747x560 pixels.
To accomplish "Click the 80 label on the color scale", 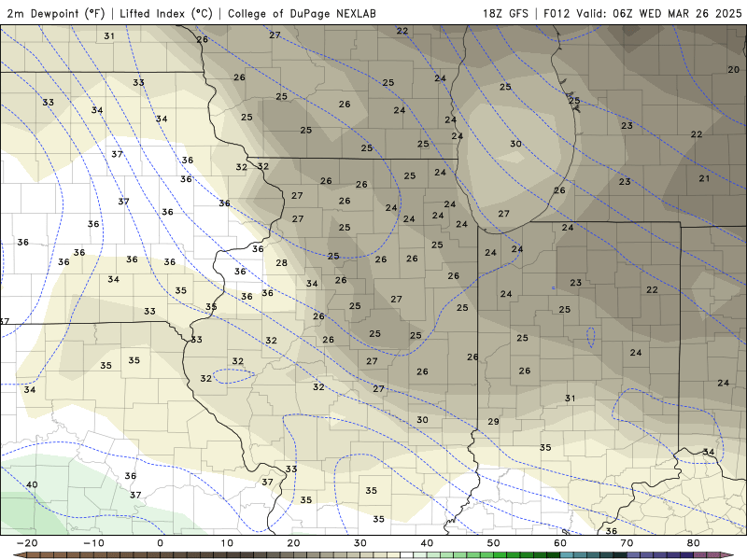I will 694,543.
